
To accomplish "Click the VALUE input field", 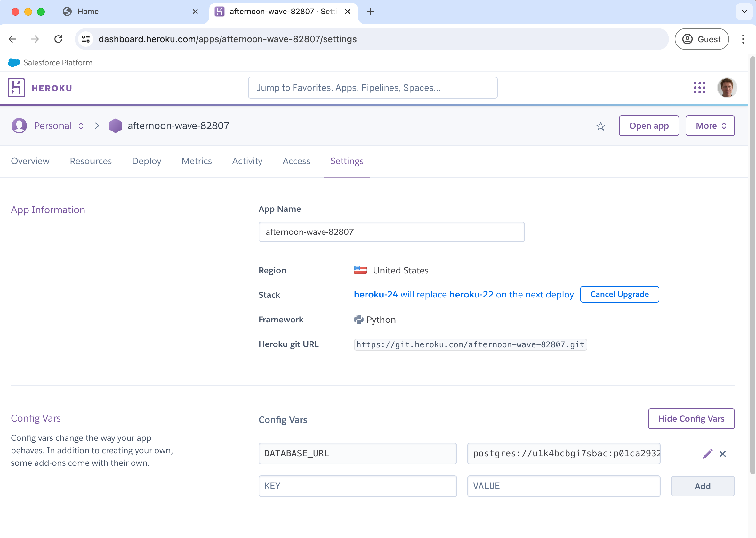I will 564,486.
